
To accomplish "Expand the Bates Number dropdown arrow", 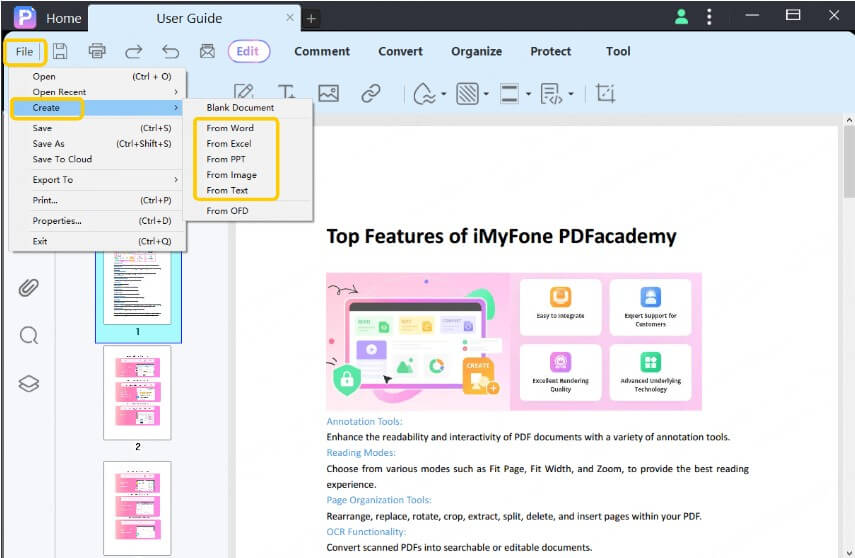I will pos(571,94).
